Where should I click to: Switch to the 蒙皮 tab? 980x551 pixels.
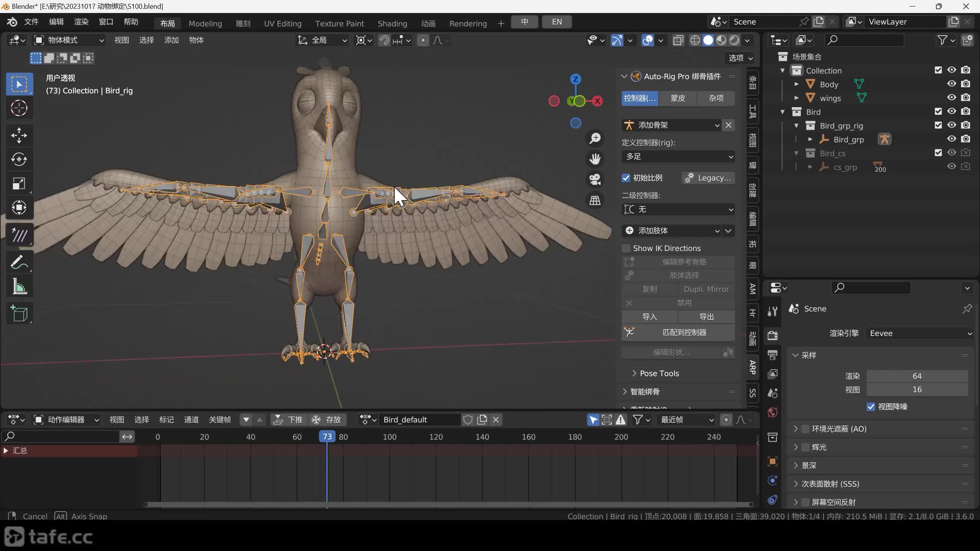pos(678,98)
